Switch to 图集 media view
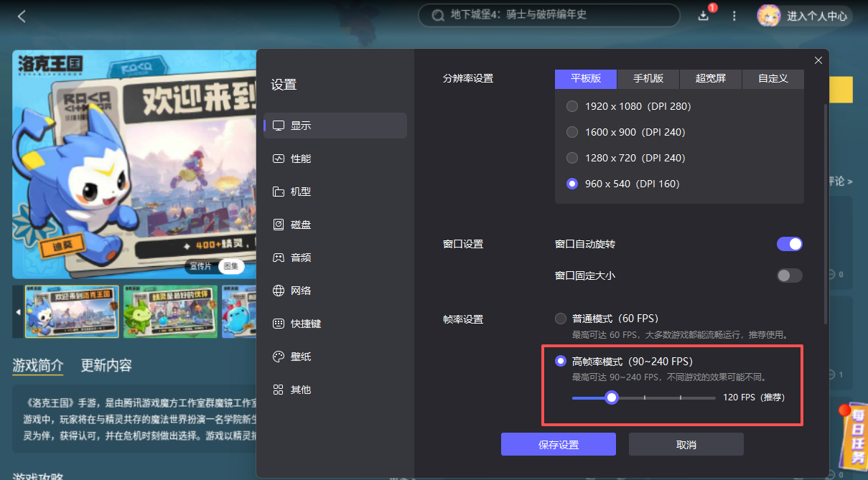 231,266
